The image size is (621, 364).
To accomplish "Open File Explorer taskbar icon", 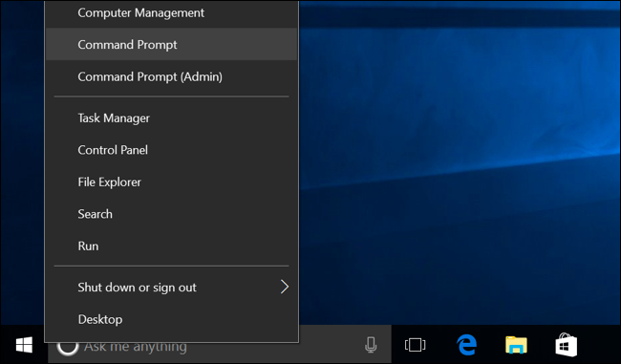I will [516, 345].
